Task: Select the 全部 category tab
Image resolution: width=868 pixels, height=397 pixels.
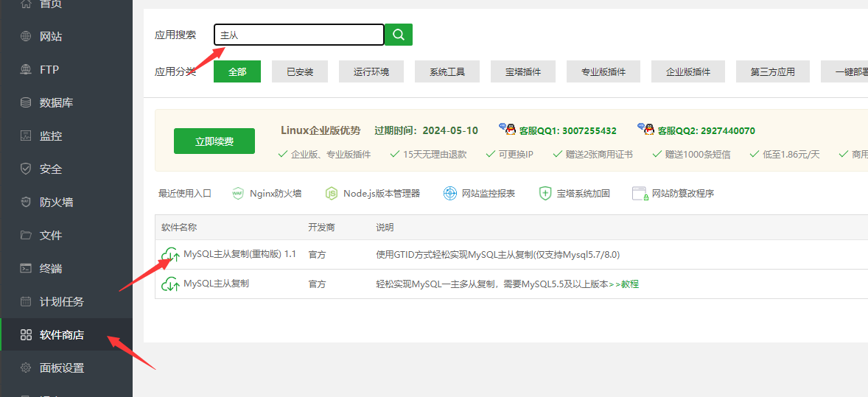Action: (x=237, y=71)
